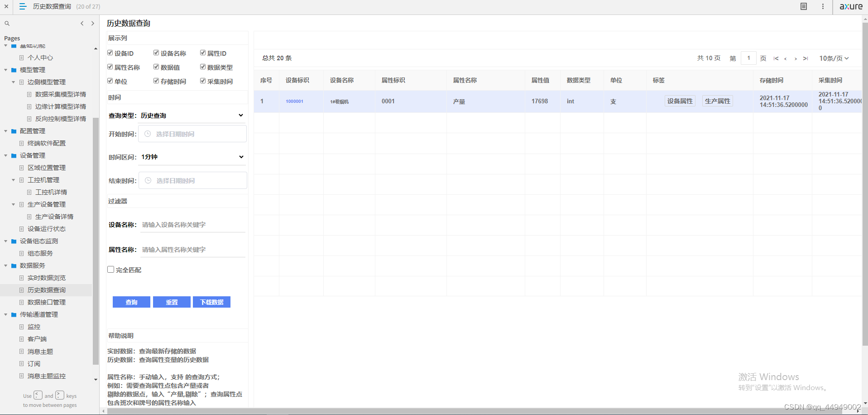
Task: Click clock icon in 结束时间 field
Action: [148, 180]
